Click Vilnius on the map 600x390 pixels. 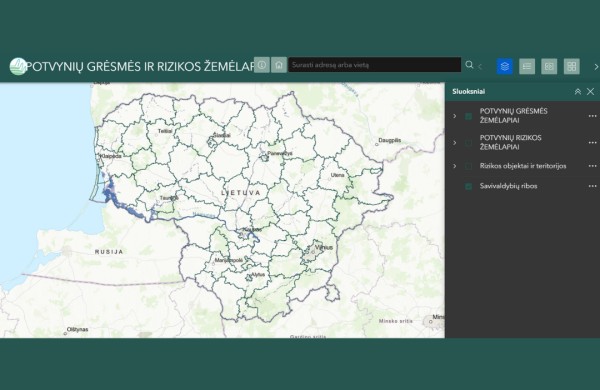(324, 247)
